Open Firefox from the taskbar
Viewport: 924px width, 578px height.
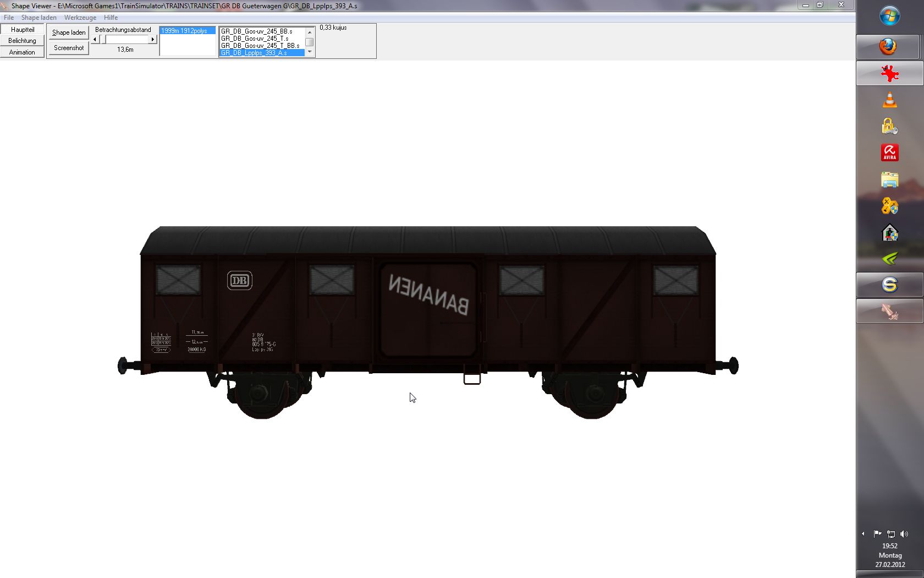pos(888,47)
